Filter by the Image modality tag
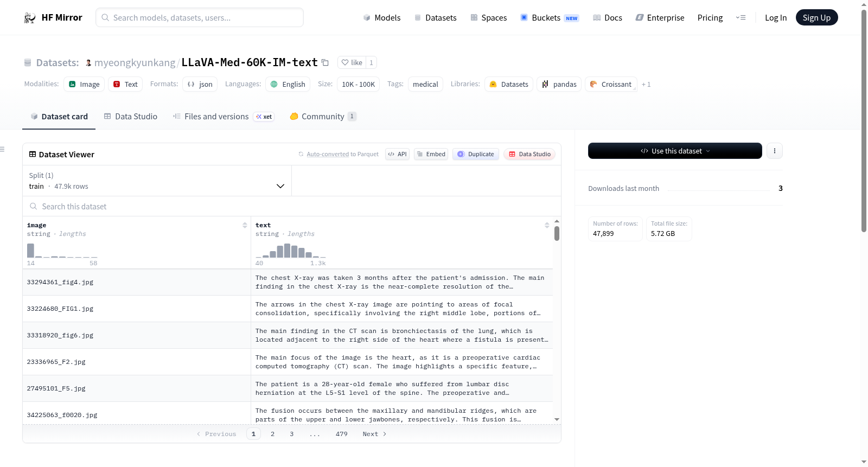The image size is (868, 467). point(84,84)
